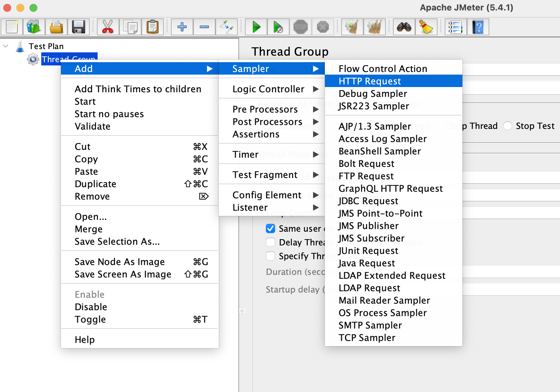Choose OS Process Sampler entry
560x392 pixels.
click(394, 313)
